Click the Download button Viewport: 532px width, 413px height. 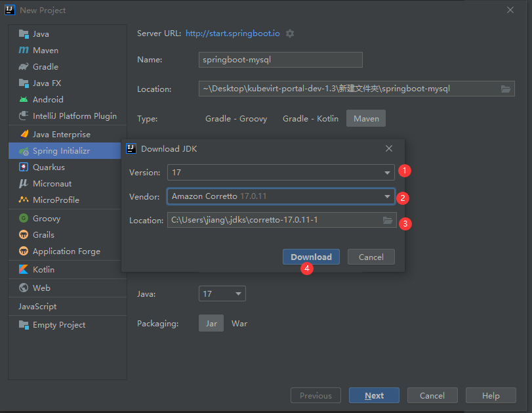coord(311,257)
